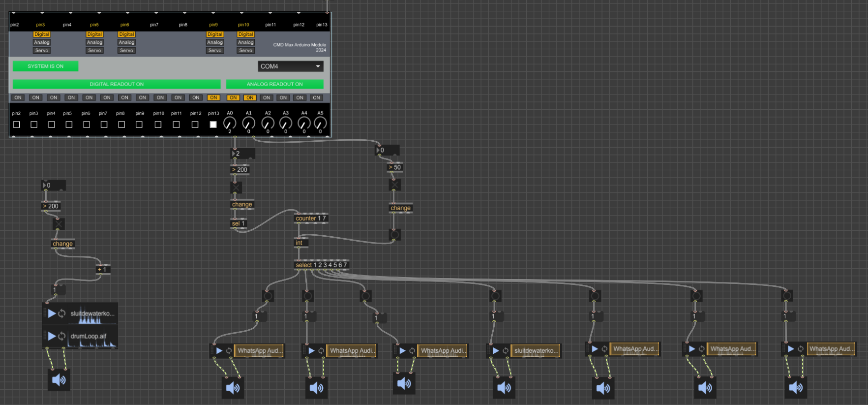Set pin10 mode to Servo
Viewport: 868px width, 405px height.
click(x=246, y=50)
